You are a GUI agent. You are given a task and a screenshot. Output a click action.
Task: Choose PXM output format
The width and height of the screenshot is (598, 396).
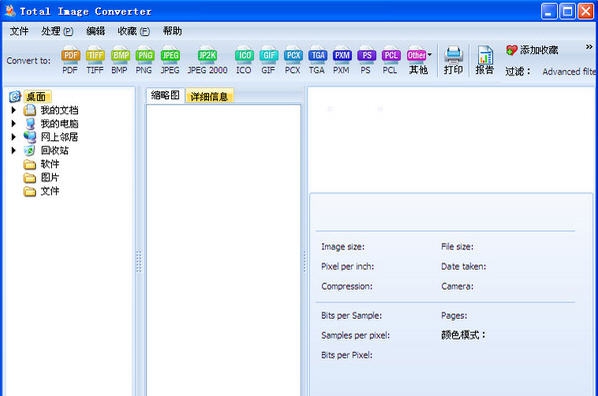[342, 60]
